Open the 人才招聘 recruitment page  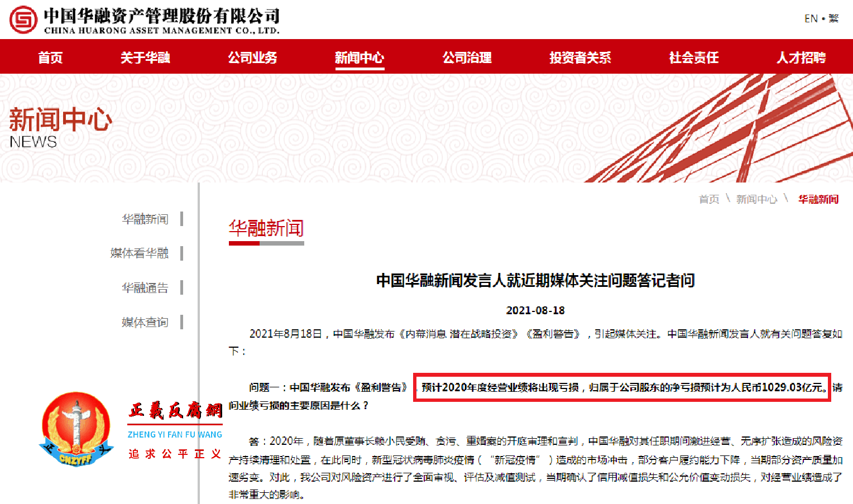[802, 57]
